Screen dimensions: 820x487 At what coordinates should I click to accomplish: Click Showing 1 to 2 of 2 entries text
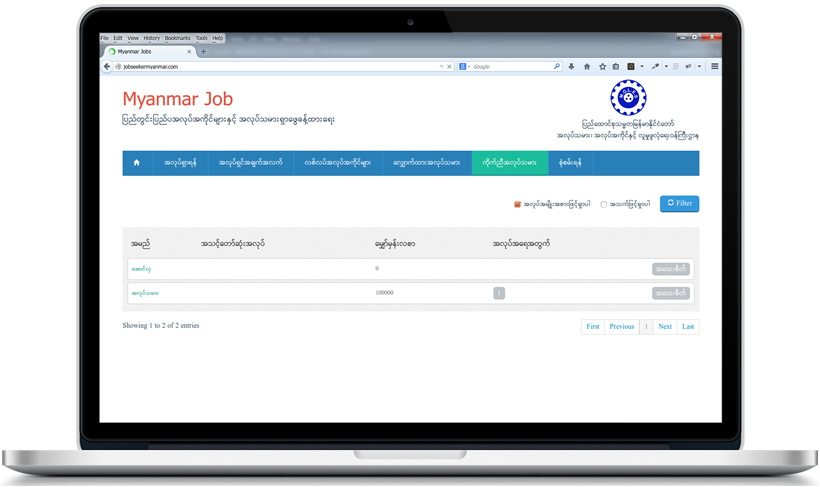pos(161,325)
